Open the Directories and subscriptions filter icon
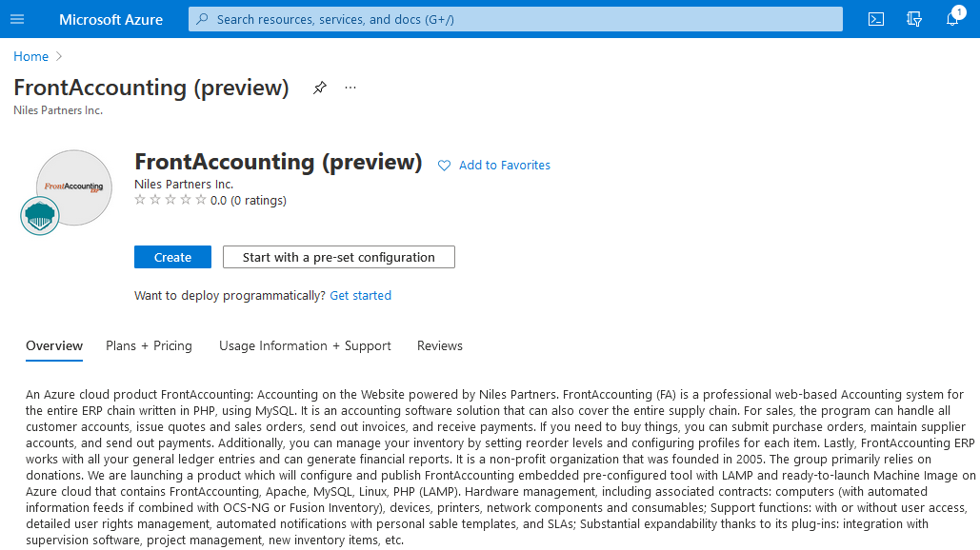The height and width of the screenshot is (550, 980). click(914, 19)
